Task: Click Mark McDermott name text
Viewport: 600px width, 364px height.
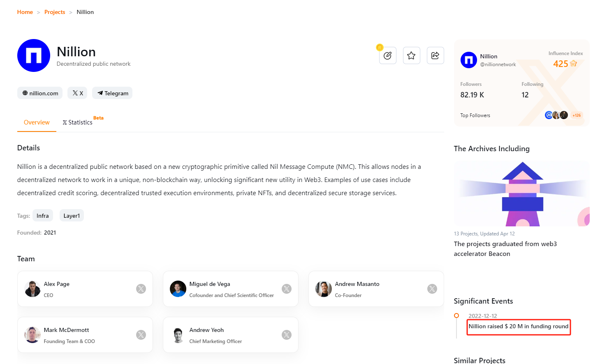Action: (66, 330)
